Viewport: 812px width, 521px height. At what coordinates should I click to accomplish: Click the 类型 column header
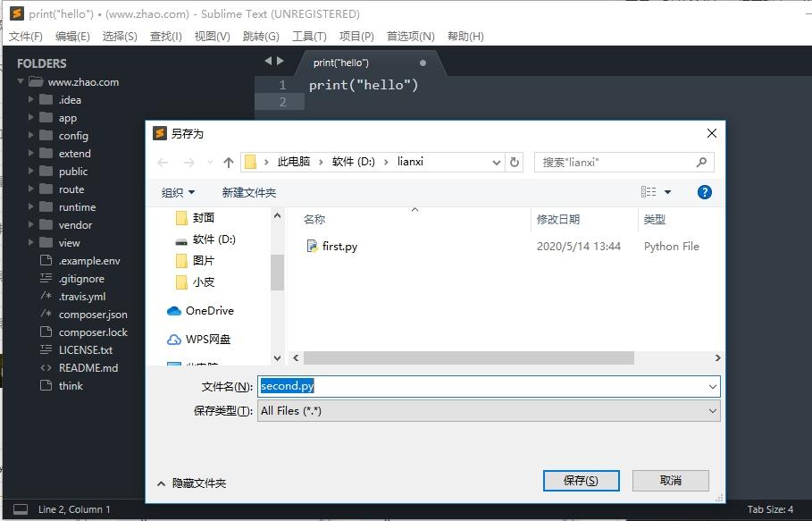coord(681,219)
